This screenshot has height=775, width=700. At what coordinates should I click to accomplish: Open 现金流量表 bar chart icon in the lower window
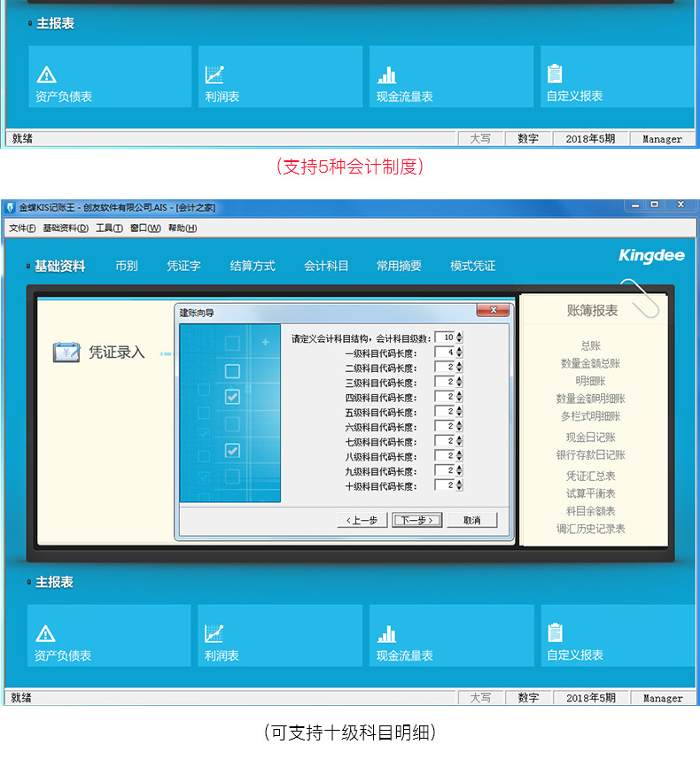tap(386, 634)
